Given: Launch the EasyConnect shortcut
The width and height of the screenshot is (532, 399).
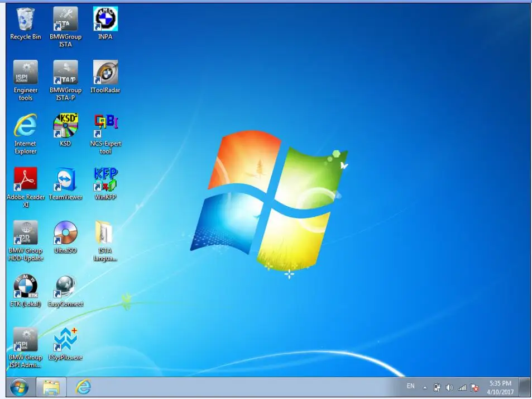Looking at the screenshot, I should [x=65, y=291].
